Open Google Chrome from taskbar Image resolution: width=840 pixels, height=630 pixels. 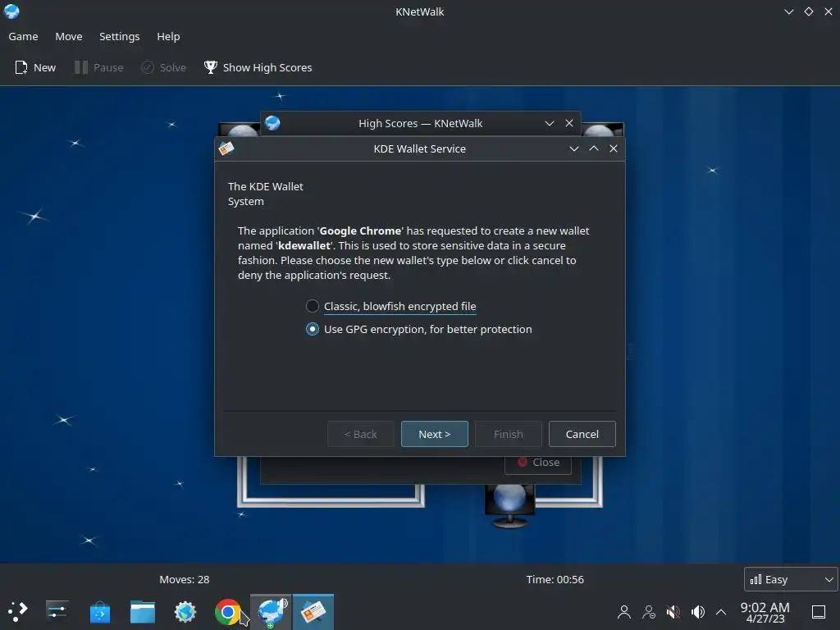(x=228, y=611)
